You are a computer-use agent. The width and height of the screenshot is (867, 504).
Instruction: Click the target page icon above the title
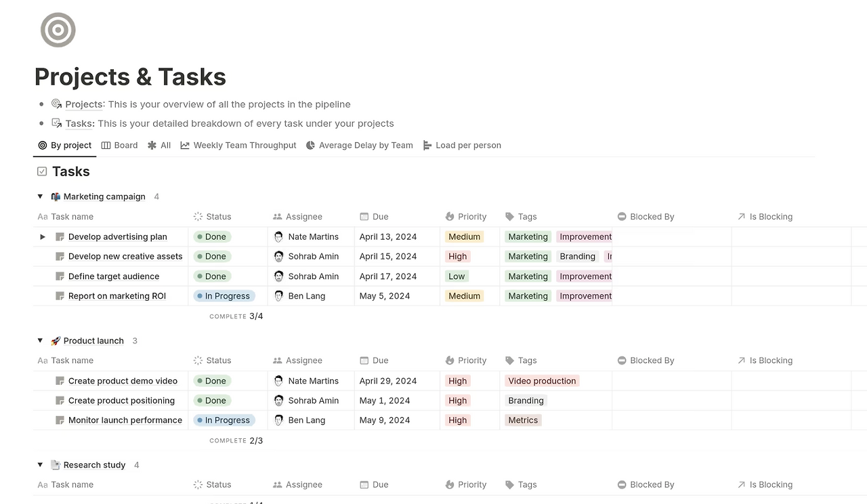coord(58,30)
